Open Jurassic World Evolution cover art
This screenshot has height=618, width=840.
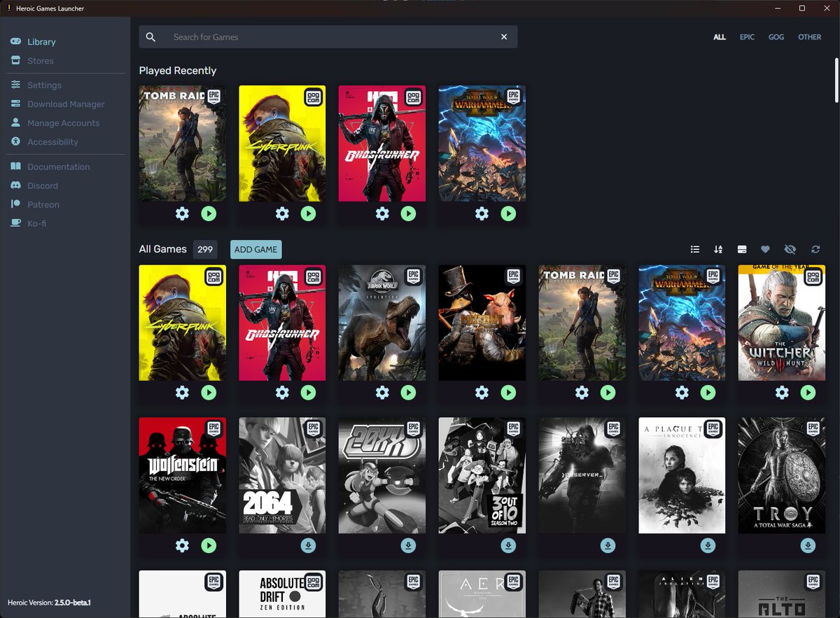click(382, 323)
